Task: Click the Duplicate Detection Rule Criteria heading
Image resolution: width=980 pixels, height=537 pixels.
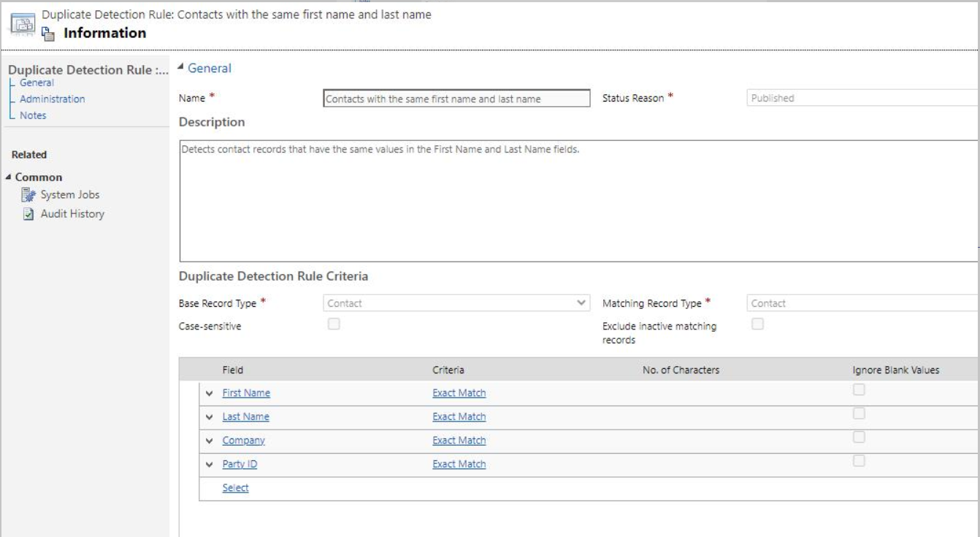Action: pos(274,276)
